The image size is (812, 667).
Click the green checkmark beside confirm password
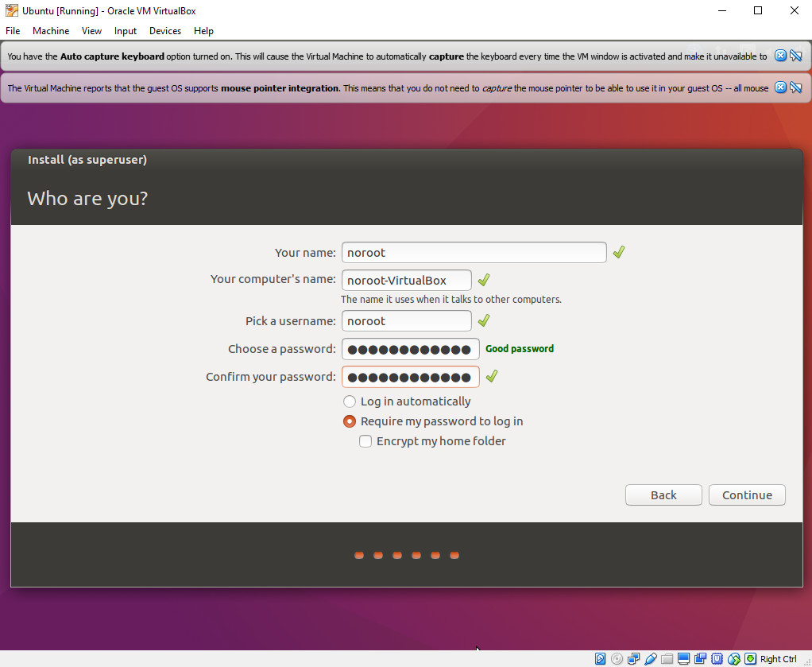coord(492,376)
